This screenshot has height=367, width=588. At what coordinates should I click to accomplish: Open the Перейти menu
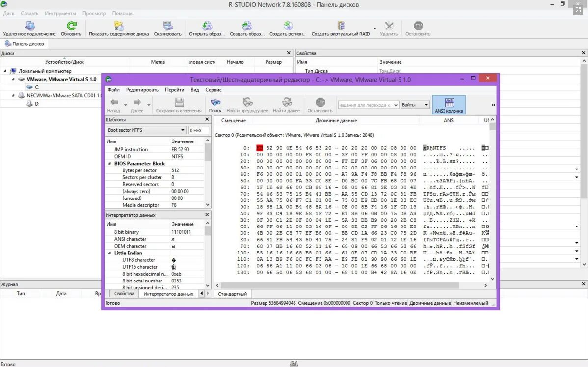174,90
